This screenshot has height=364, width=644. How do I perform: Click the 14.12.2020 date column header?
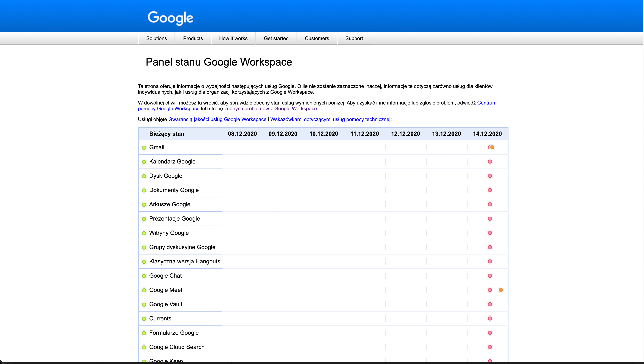pyautogui.click(x=487, y=134)
